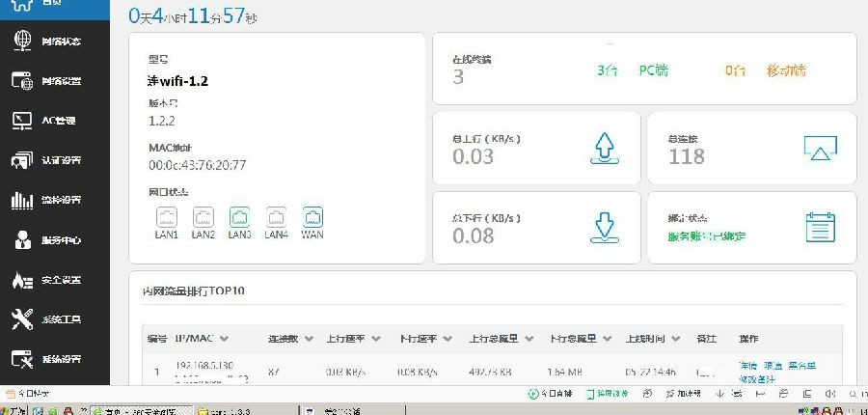The height and width of the screenshot is (415, 868).
Task: Click 详情 link for 192.168.5.130
Action: pyautogui.click(x=748, y=366)
